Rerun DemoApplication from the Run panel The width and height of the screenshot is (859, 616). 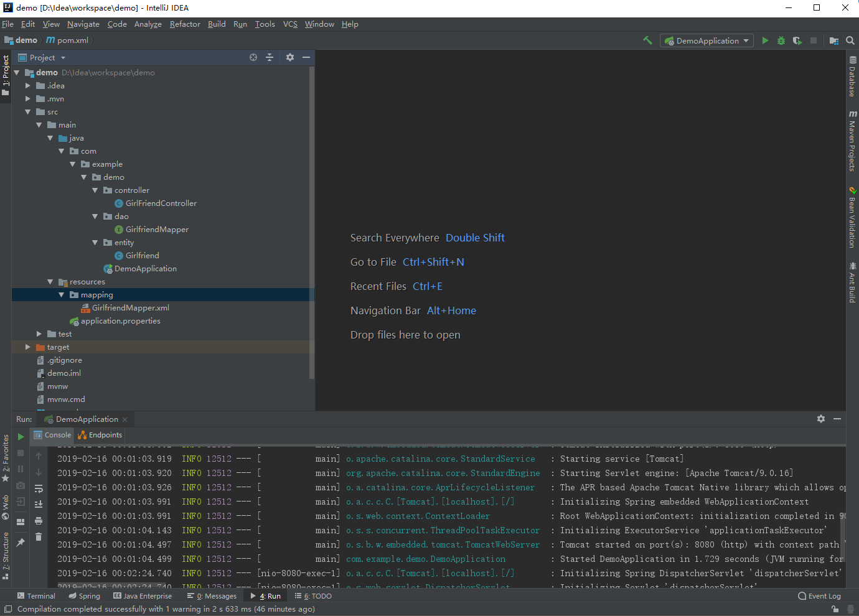point(21,437)
